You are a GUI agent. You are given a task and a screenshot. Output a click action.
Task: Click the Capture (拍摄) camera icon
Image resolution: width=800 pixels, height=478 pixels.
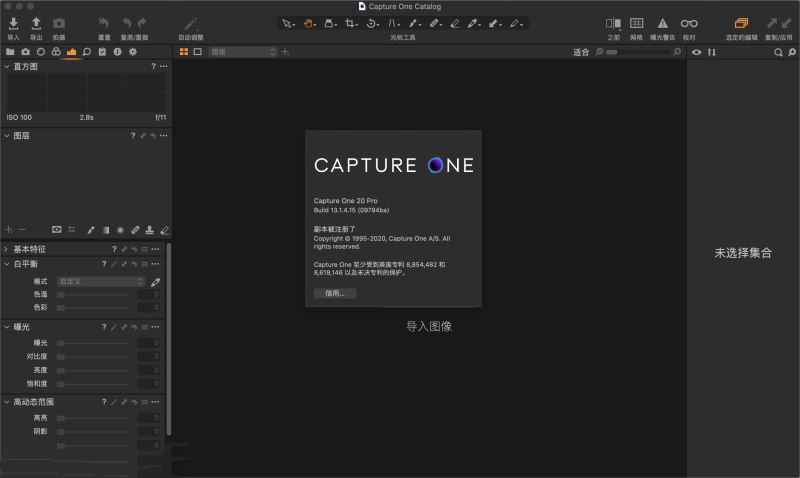[x=59, y=23]
